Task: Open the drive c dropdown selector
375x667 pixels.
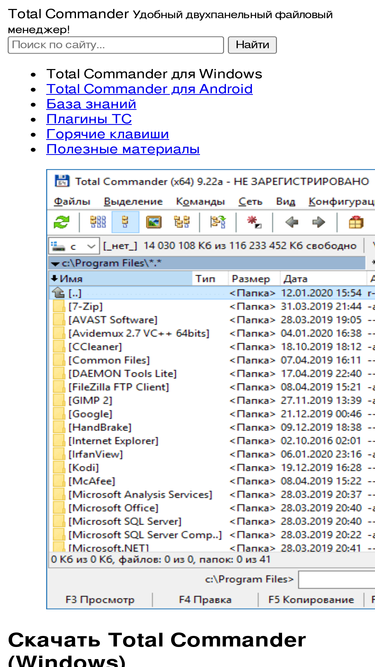Action: tap(74, 246)
